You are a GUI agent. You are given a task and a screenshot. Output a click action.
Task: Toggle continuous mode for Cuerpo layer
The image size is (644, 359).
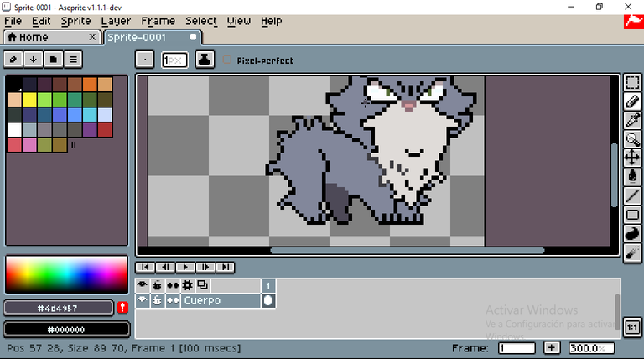pyautogui.click(x=173, y=300)
